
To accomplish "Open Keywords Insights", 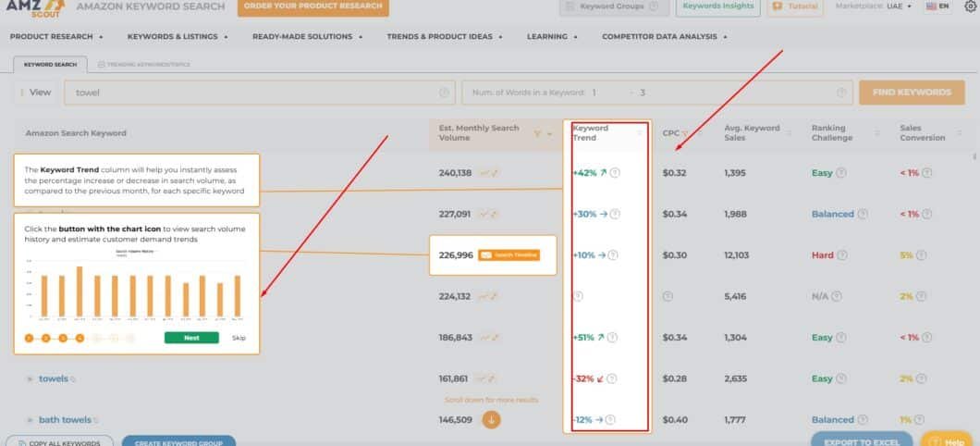I will (x=718, y=6).
